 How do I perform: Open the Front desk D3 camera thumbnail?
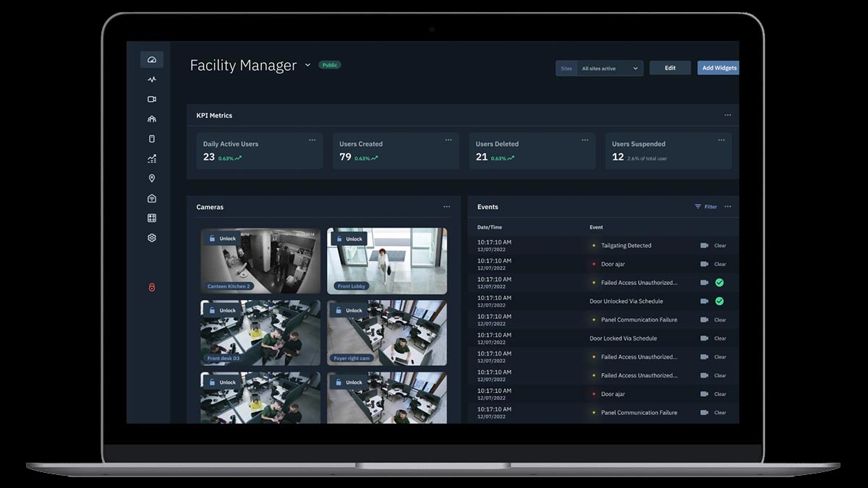(260, 333)
